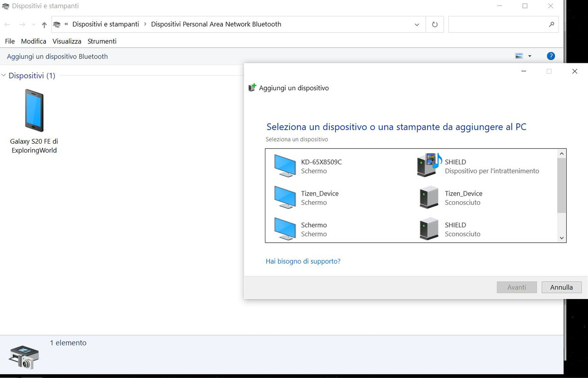Screen dimensions: 588x378
Task: Close the Aggiungi un dispositivo dialog
Action: coord(574,71)
